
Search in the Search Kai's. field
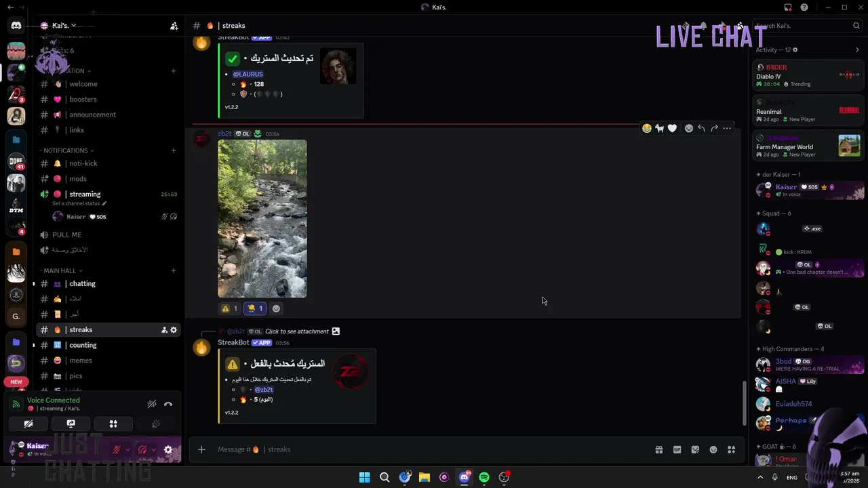coord(807,26)
